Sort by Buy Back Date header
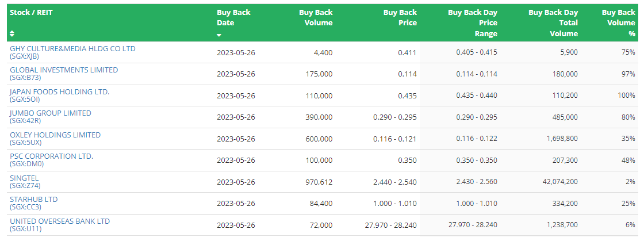The width and height of the screenshot is (644, 237). pyautogui.click(x=233, y=18)
